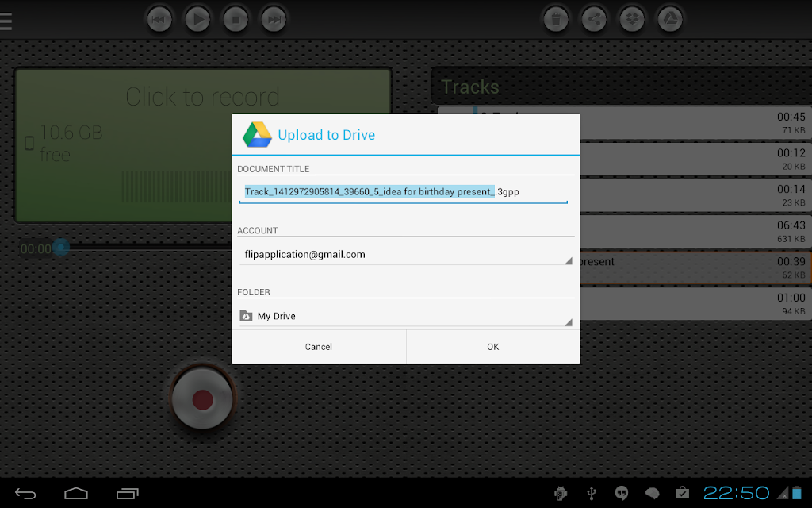The image size is (812, 508).
Task: Open the Hangouts quote notification icon
Action: point(622,494)
